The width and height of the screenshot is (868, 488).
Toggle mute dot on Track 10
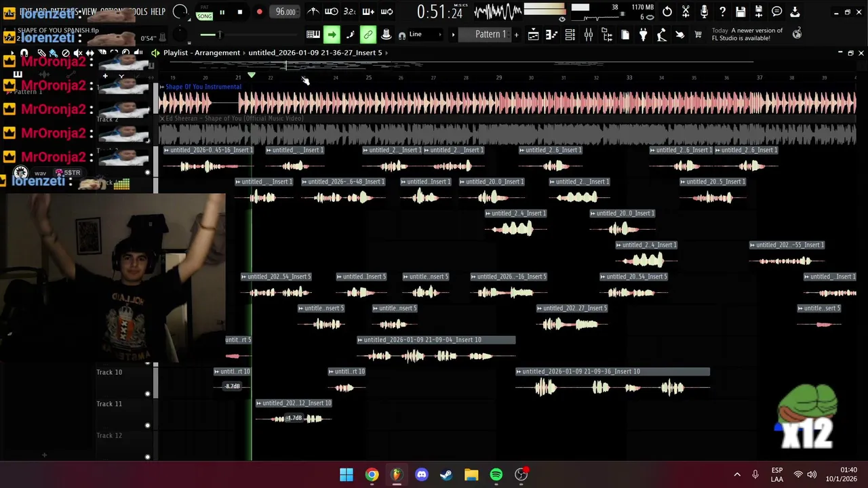tap(148, 394)
